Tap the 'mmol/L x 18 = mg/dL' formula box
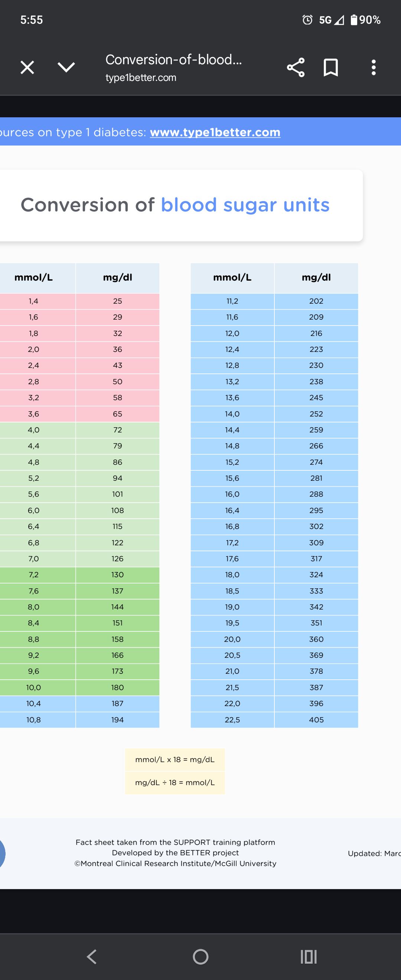The width and height of the screenshot is (401, 980). [175, 760]
